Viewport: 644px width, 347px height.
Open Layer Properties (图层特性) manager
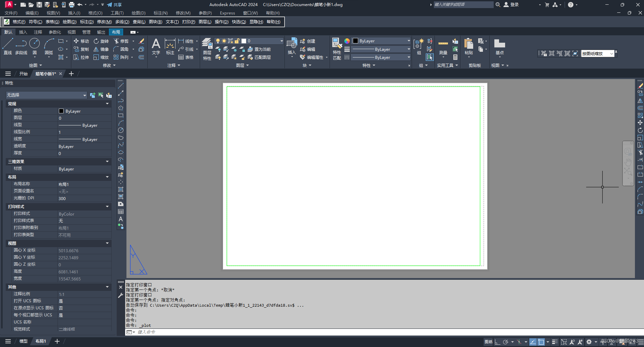207,49
